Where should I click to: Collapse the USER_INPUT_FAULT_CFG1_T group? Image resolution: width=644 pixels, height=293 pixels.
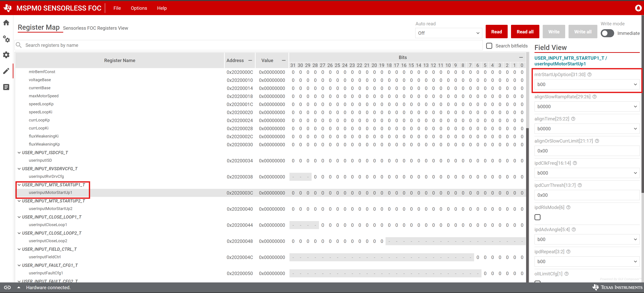point(19,265)
